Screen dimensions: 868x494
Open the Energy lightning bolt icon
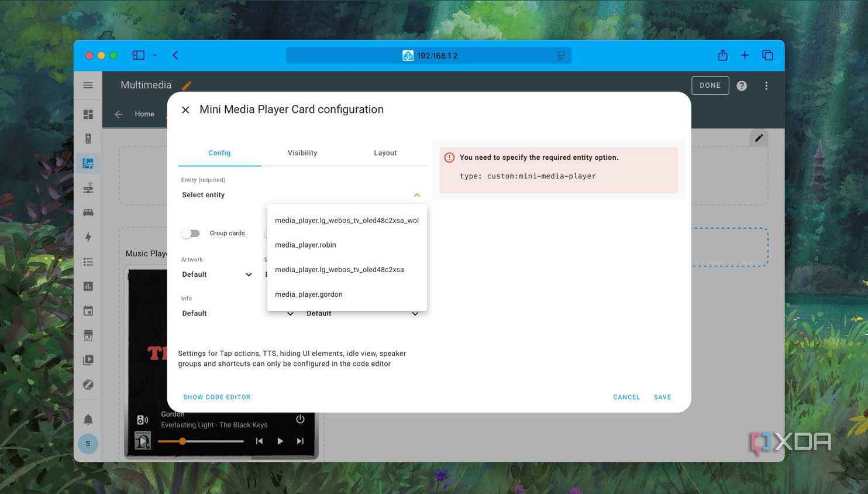[x=88, y=237]
